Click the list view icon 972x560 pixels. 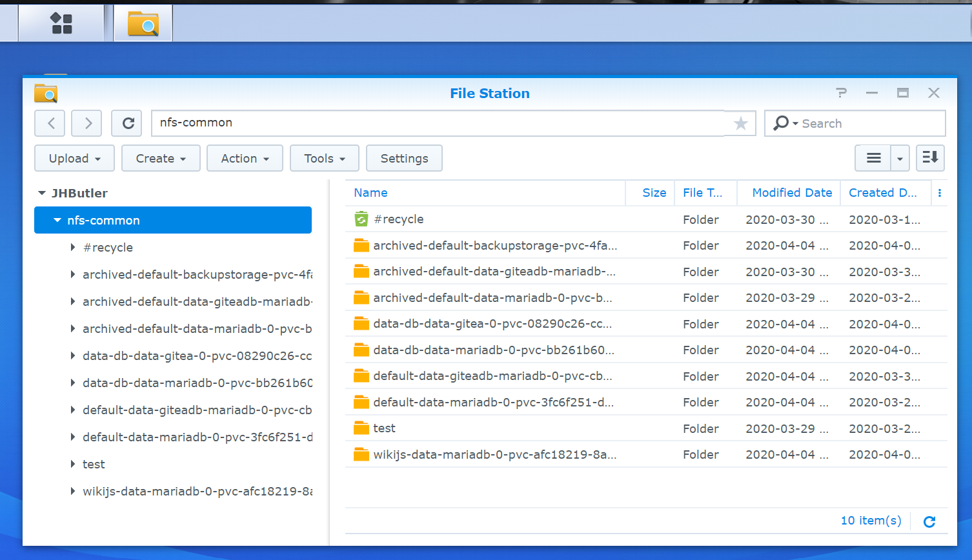pos(873,158)
